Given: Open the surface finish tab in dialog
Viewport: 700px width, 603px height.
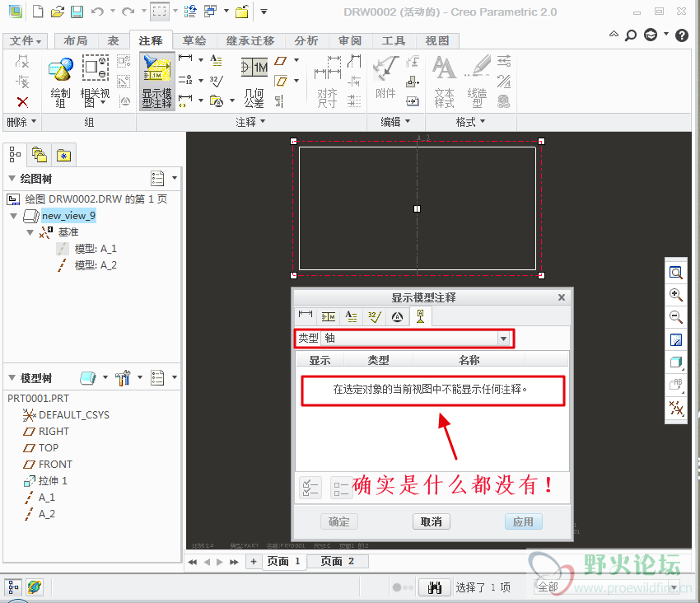Looking at the screenshot, I should [x=375, y=316].
